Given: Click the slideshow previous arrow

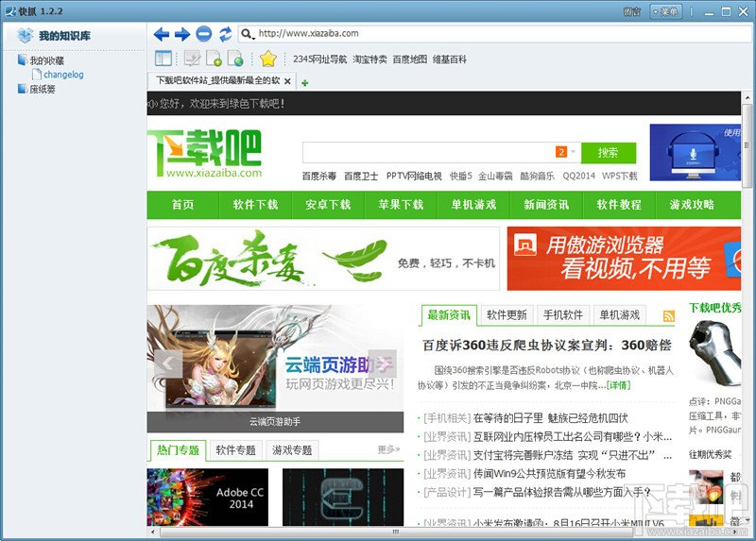Looking at the screenshot, I should [168, 363].
